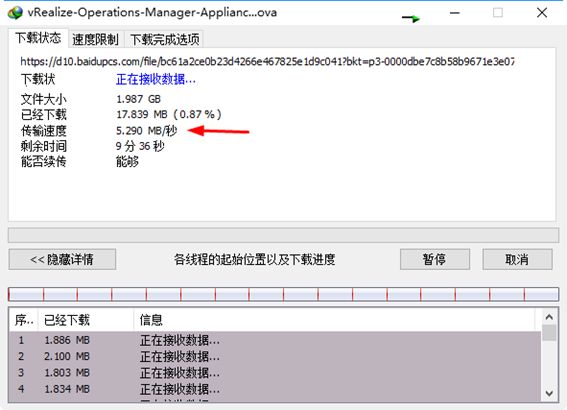Screen dimensions: 567x410
Task: Switch to the 下载状态 tab
Action: coord(38,38)
